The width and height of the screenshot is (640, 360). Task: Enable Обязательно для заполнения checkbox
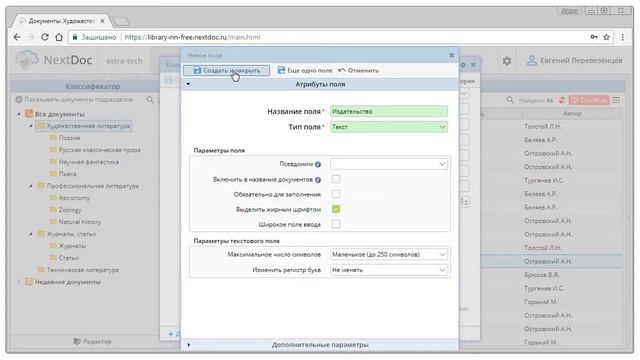coord(336,194)
